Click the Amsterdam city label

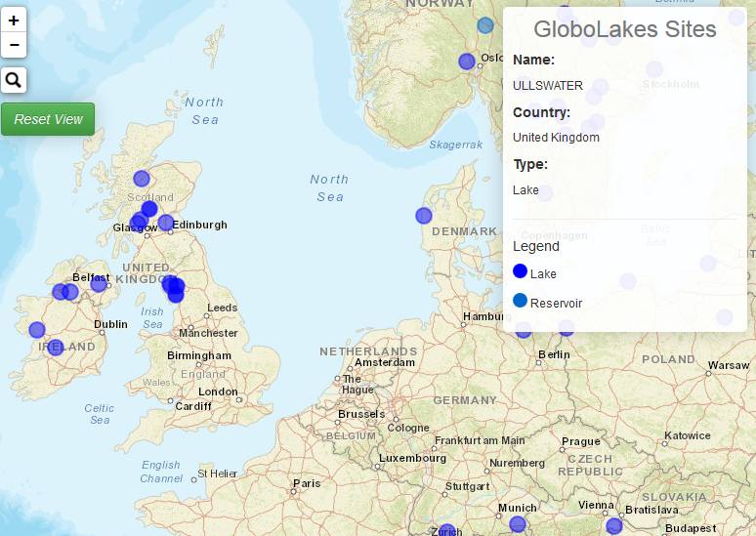tap(385, 362)
